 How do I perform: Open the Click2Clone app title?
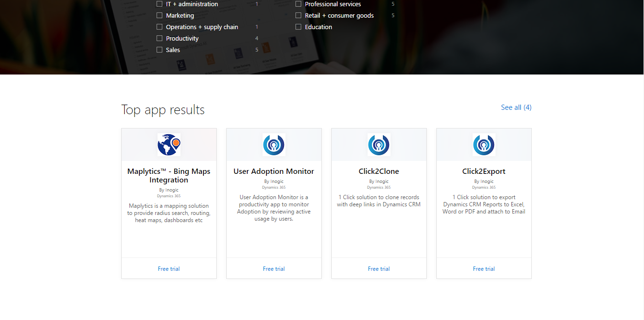[x=379, y=171]
